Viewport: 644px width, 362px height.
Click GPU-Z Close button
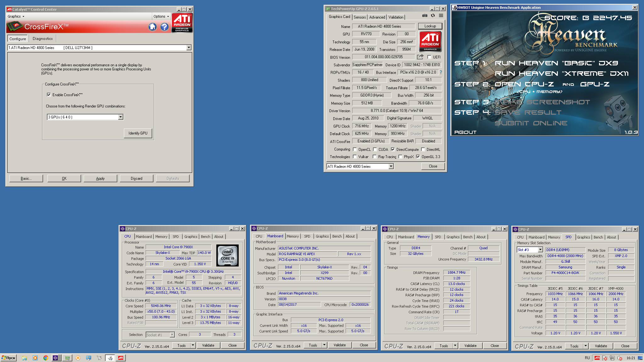pos(433,166)
